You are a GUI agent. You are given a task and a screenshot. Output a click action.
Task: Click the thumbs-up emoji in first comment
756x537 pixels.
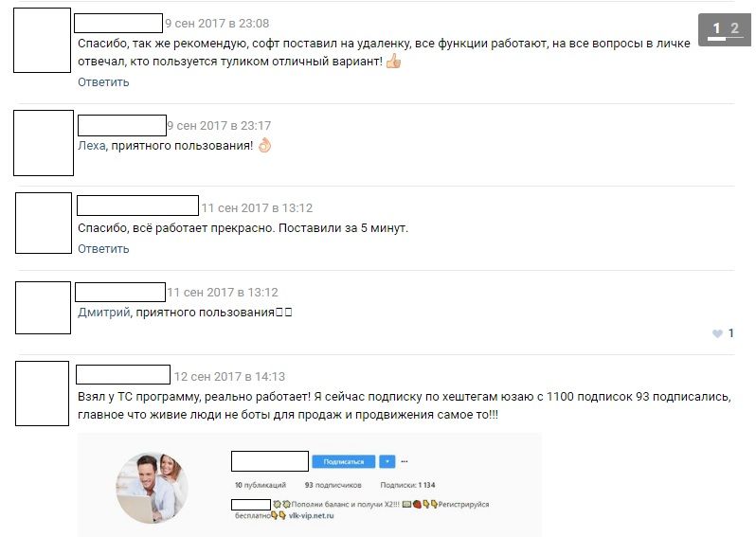(393, 62)
